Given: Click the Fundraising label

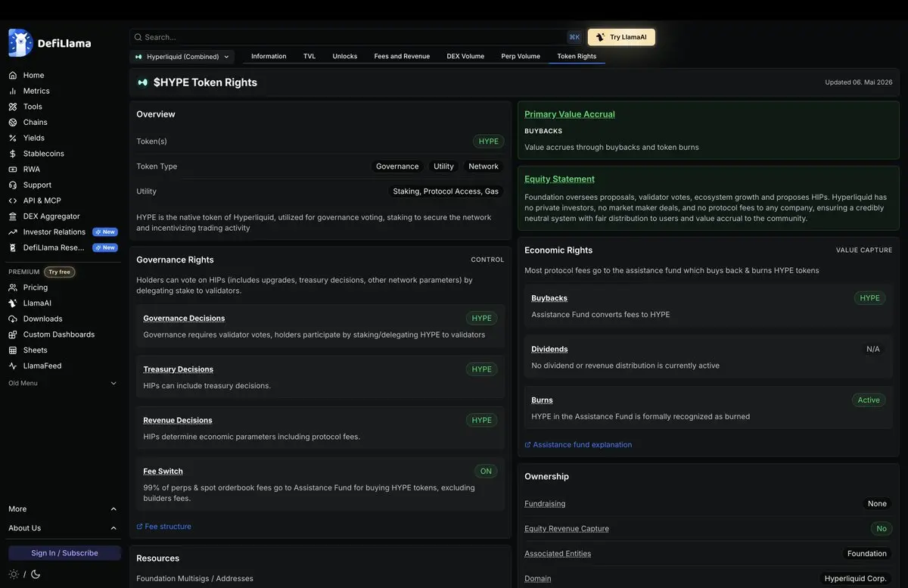Looking at the screenshot, I should [545, 504].
